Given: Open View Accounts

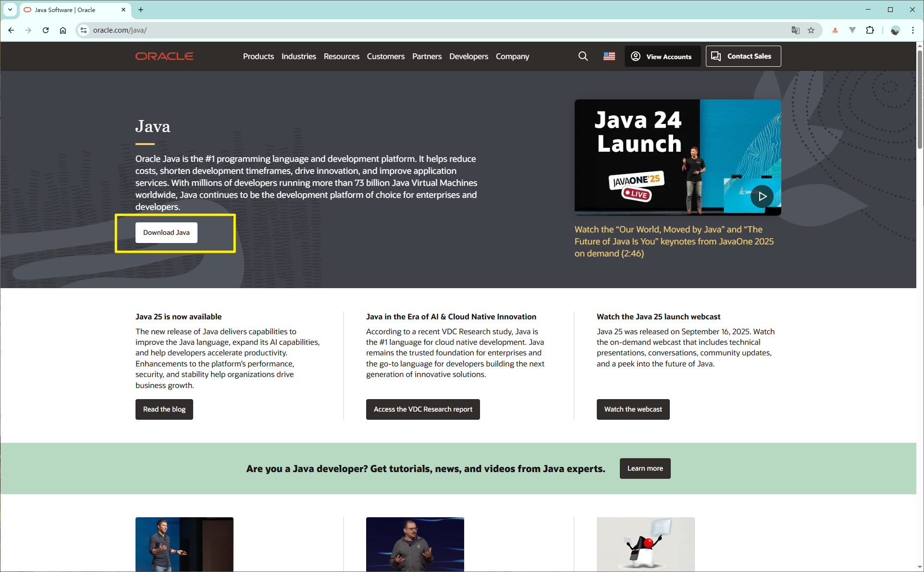Looking at the screenshot, I should [662, 56].
